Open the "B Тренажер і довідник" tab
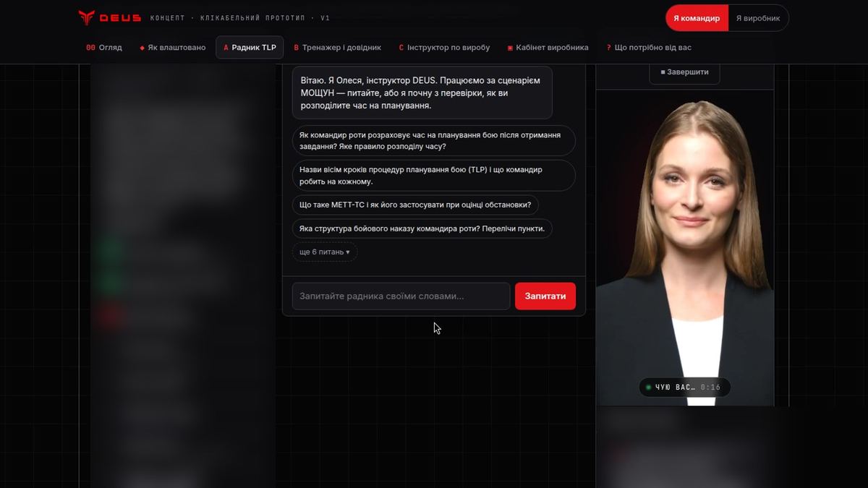 point(338,48)
